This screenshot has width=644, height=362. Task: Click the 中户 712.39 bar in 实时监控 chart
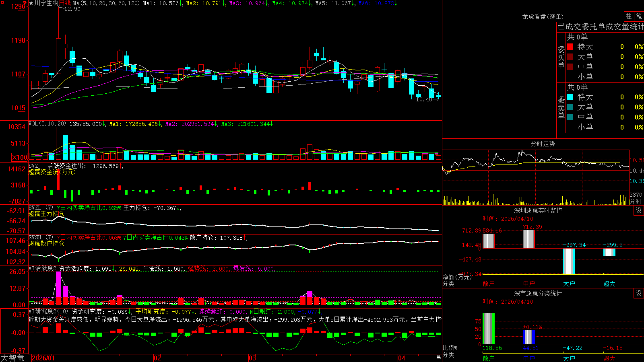pos(528,239)
